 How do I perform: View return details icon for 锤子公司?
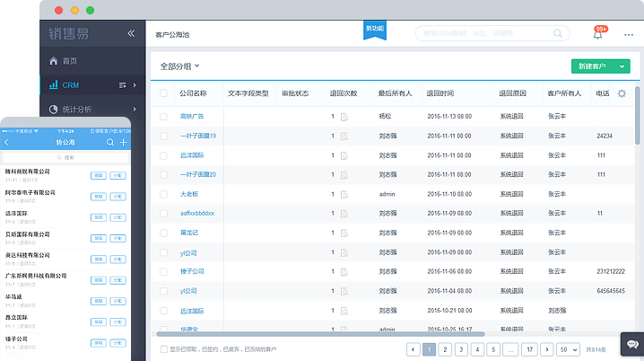(344, 272)
